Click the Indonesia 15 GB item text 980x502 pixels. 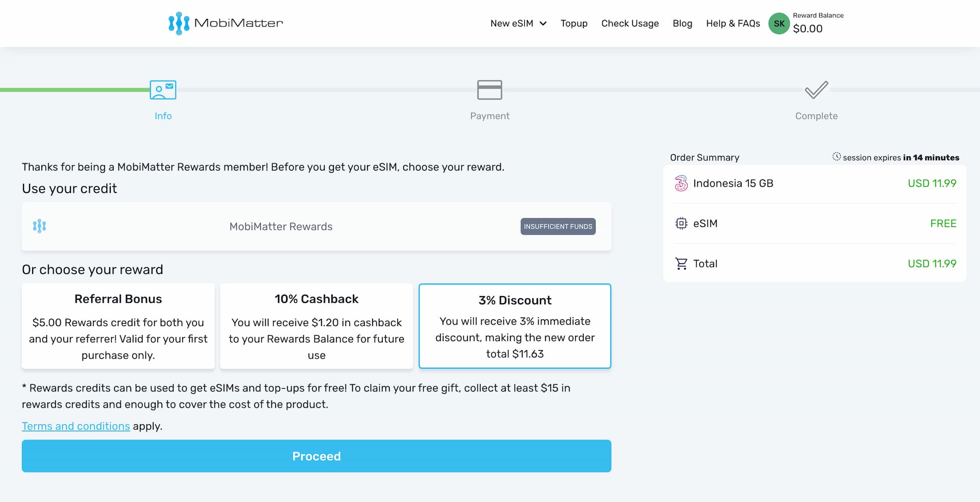coord(733,183)
